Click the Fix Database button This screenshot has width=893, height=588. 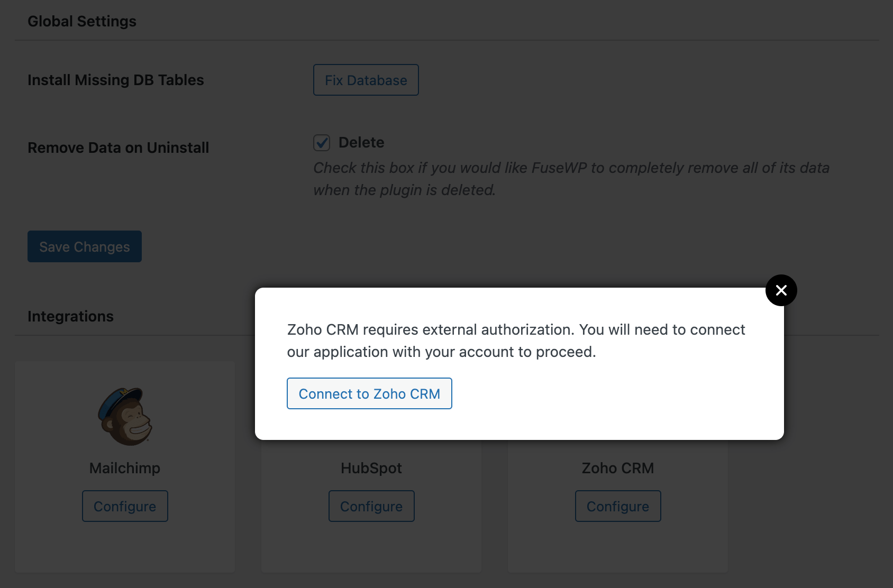[x=366, y=80]
